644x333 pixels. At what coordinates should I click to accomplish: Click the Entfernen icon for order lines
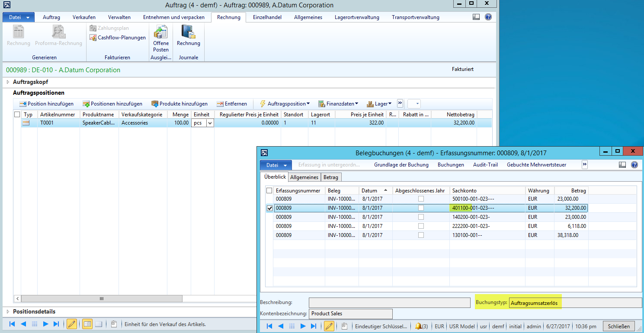[220, 104]
